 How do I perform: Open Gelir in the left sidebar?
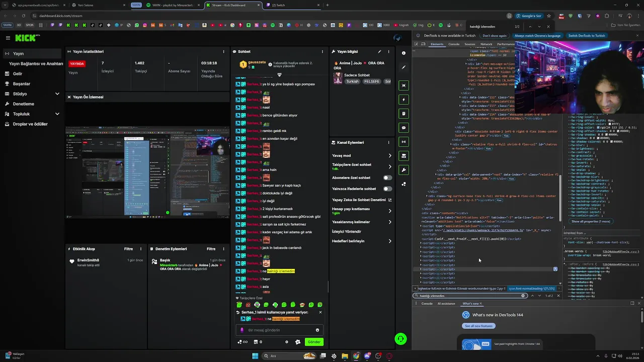click(18, 74)
